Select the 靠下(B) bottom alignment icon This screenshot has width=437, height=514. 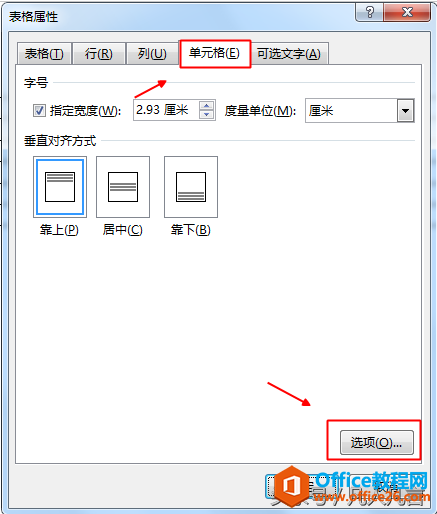point(191,187)
